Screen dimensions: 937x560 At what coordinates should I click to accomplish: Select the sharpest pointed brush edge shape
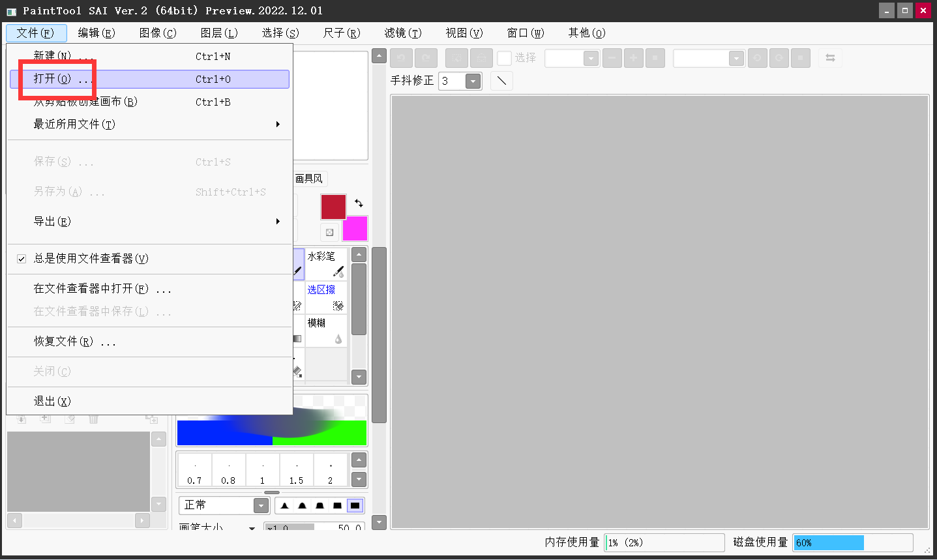(x=284, y=505)
